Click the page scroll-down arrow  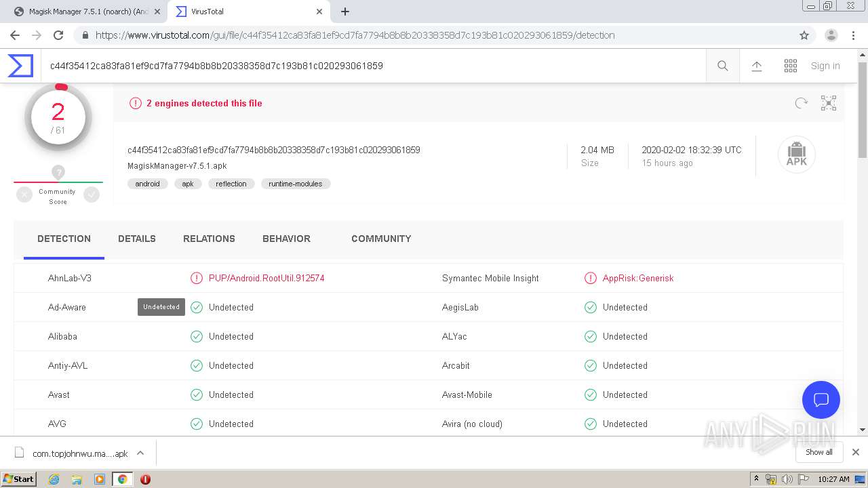click(x=863, y=429)
